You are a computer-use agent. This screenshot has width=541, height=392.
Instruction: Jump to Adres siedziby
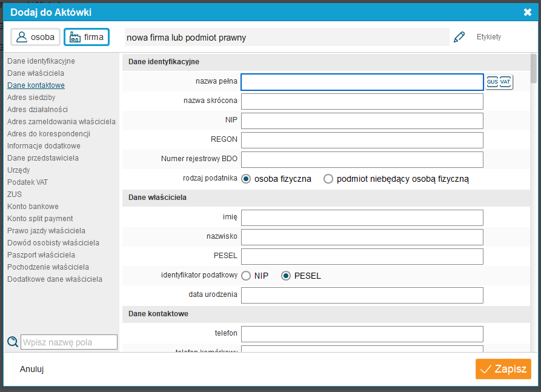(x=32, y=98)
